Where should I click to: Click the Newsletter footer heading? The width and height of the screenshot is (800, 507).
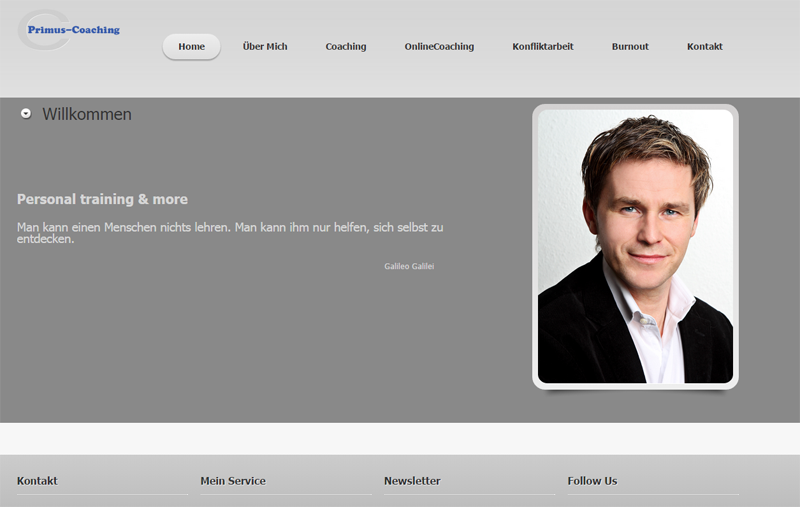tap(412, 481)
